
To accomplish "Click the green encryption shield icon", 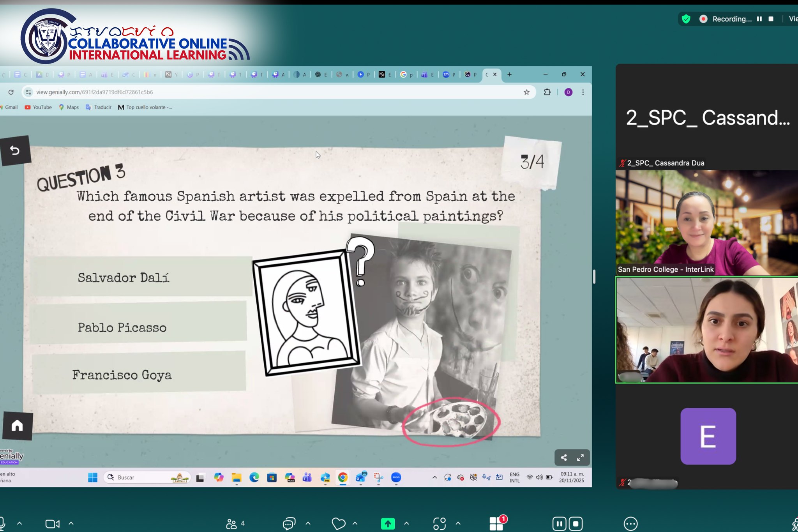I will pyautogui.click(x=686, y=19).
